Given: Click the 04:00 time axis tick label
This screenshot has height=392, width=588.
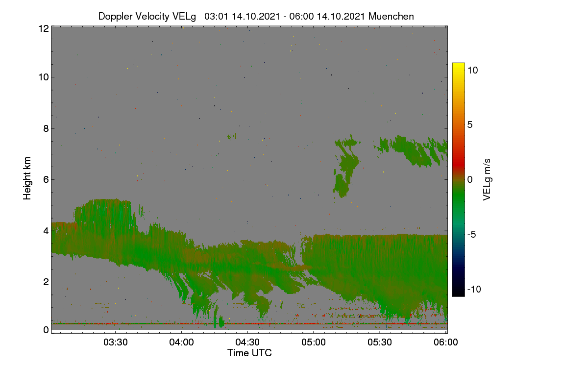Looking at the screenshot, I should (182, 343).
